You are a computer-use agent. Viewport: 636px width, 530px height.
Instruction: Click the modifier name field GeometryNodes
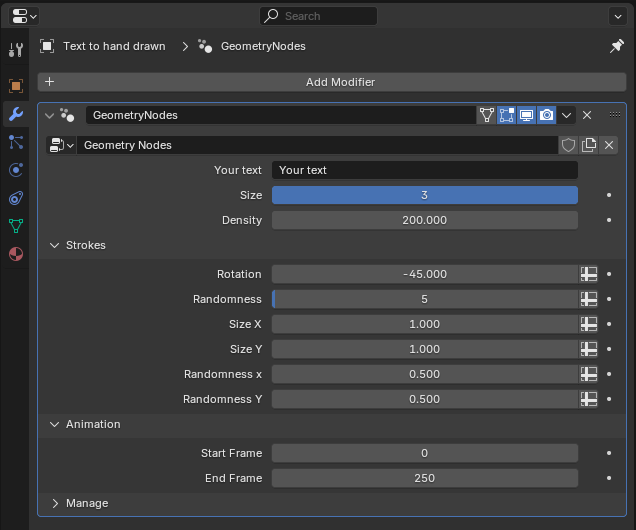click(x=281, y=115)
